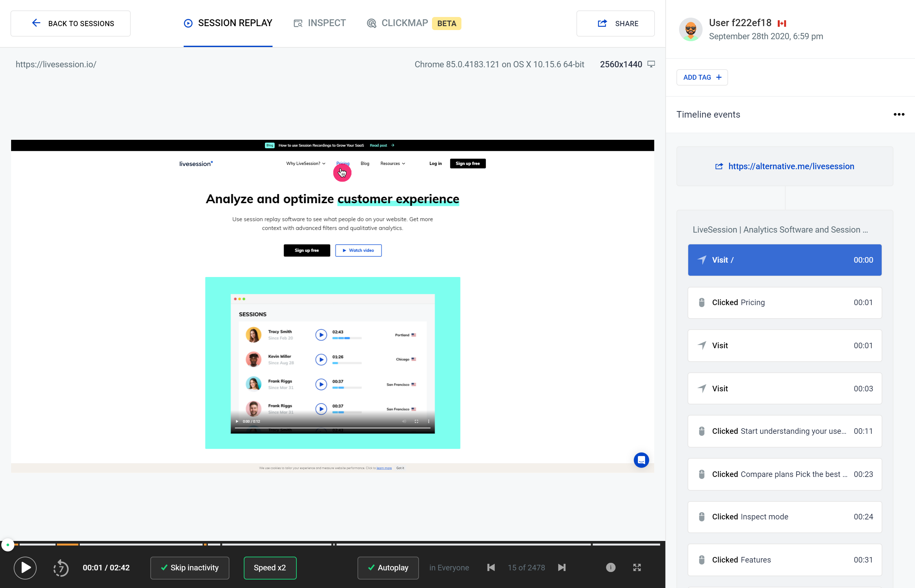Rewind 7 seconds with replay icon
Screen dimensions: 915x588
pos(61,568)
